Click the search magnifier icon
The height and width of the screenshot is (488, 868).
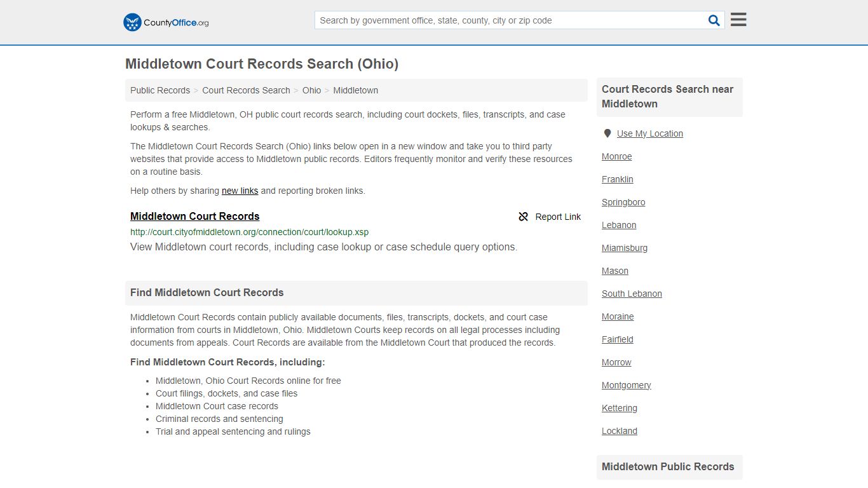(x=714, y=20)
